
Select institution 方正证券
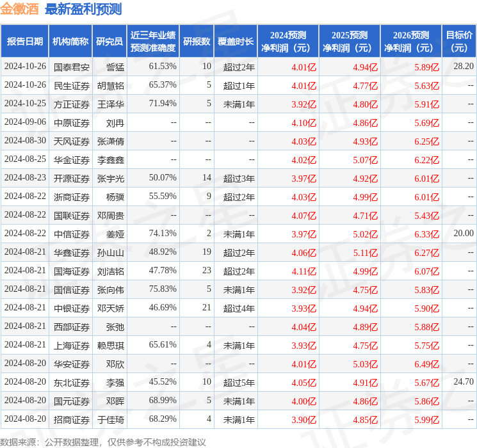point(72,104)
